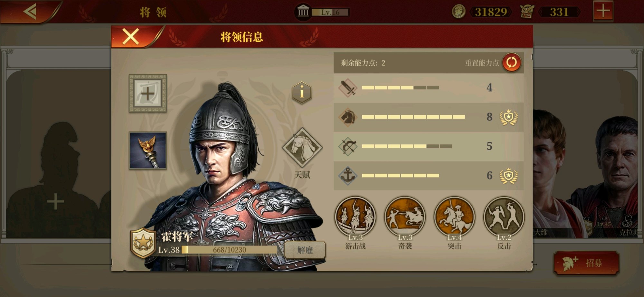
Task: Click the 招募 recruit button
Action: tap(586, 263)
